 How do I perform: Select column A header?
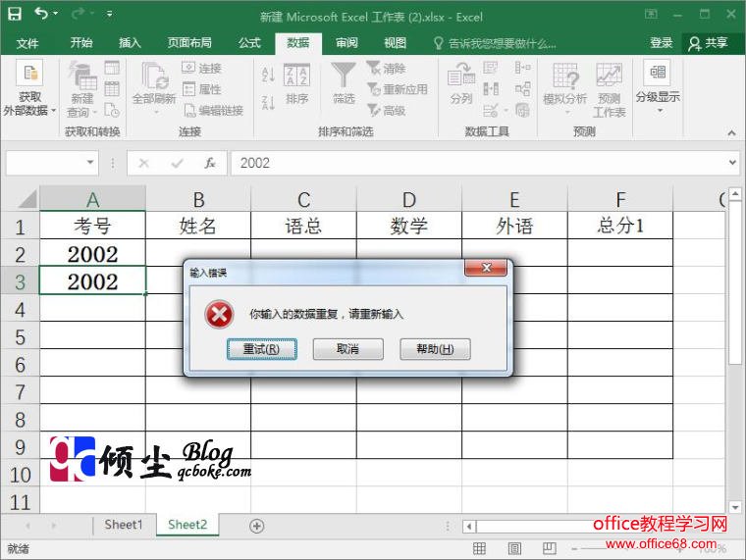(92, 199)
